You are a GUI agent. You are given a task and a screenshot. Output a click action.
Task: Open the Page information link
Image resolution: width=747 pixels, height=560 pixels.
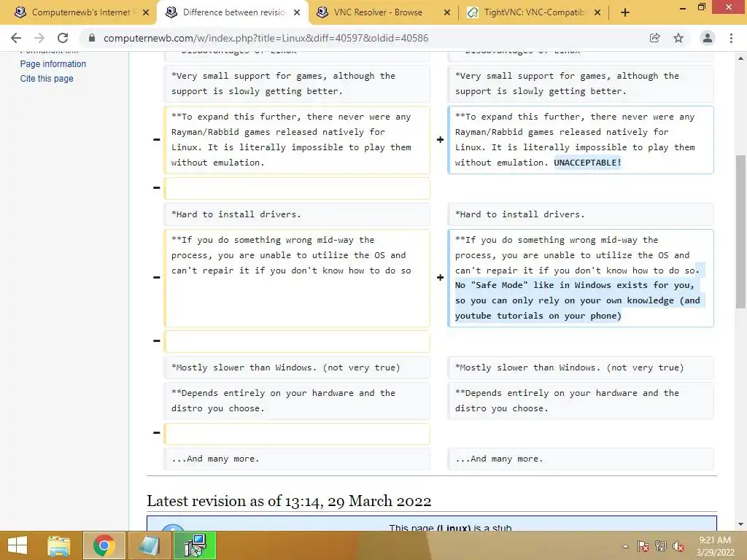click(x=53, y=64)
